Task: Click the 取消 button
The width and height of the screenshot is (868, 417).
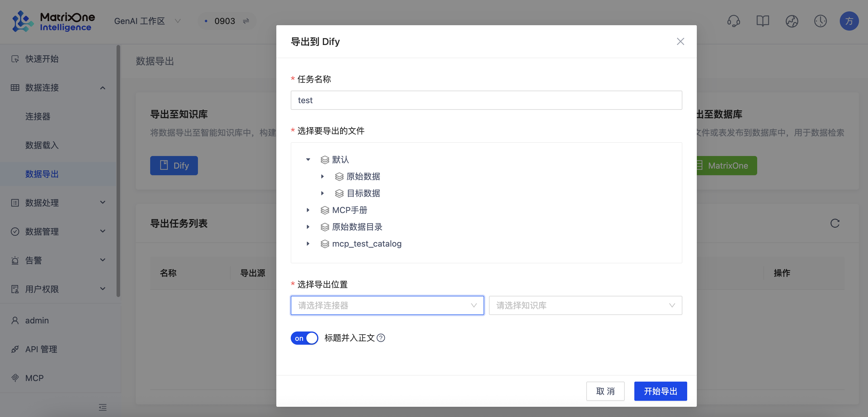Action: pos(605,391)
